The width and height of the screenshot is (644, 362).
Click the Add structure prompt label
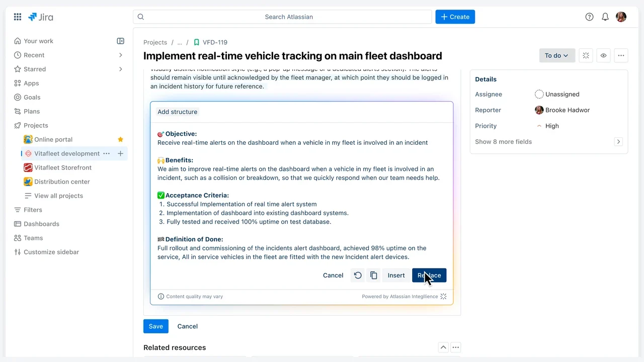pyautogui.click(x=178, y=112)
